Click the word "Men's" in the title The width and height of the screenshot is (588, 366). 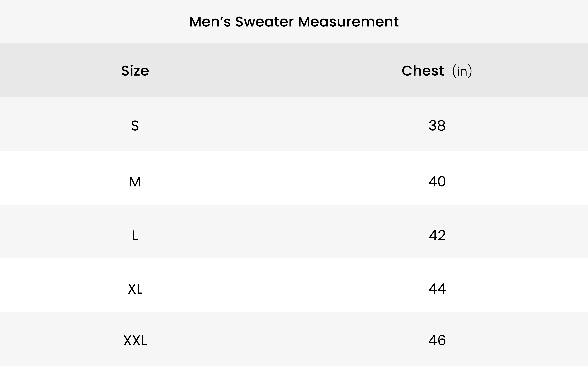210,22
